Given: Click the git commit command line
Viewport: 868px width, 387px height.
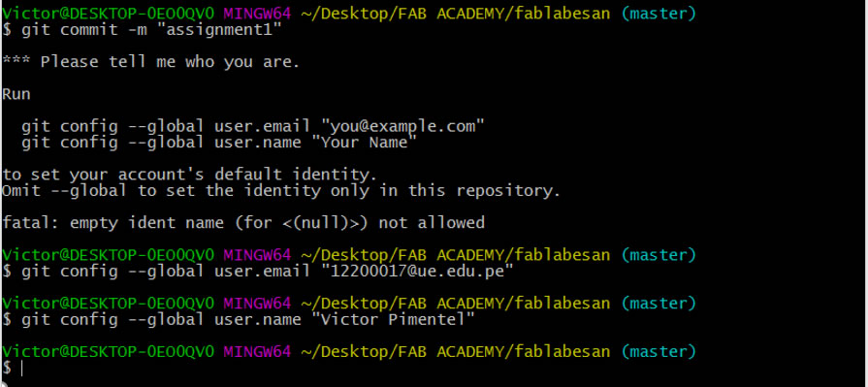Looking at the screenshot, I should [143, 30].
